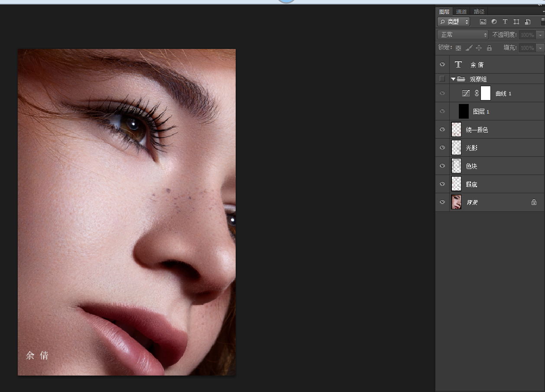The height and width of the screenshot is (392, 545).
Task: Switch to the 路径 tab
Action: pyautogui.click(x=479, y=12)
